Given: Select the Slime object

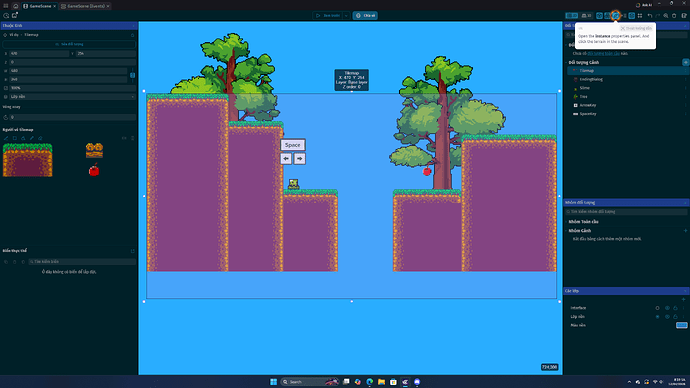Looking at the screenshot, I should tap(584, 88).
